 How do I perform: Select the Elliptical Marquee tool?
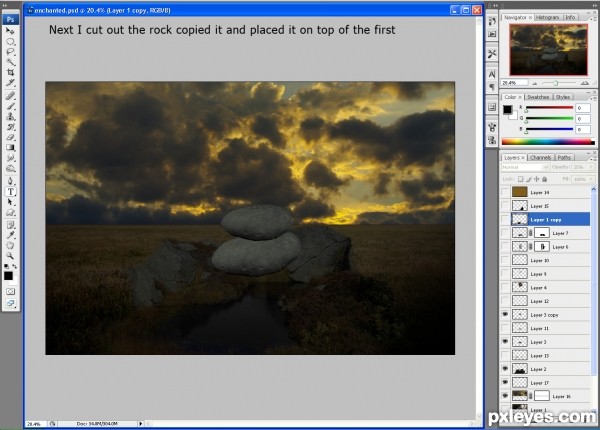coord(10,41)
